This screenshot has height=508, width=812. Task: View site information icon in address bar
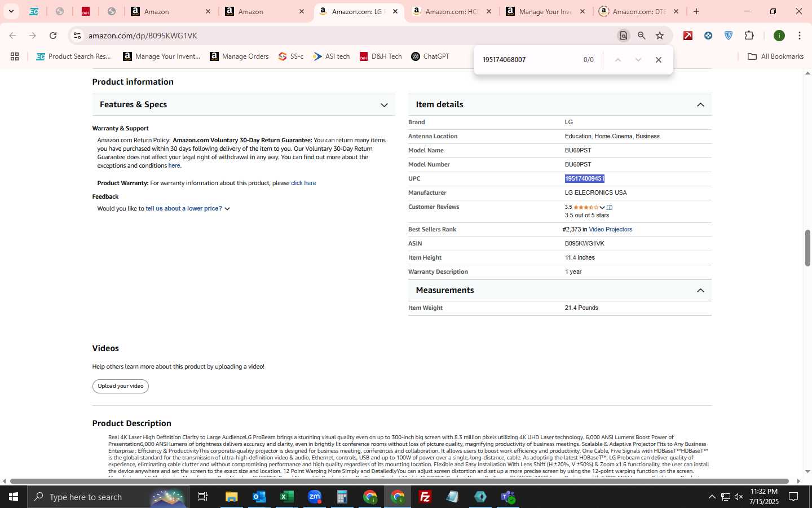coord(77,36)
